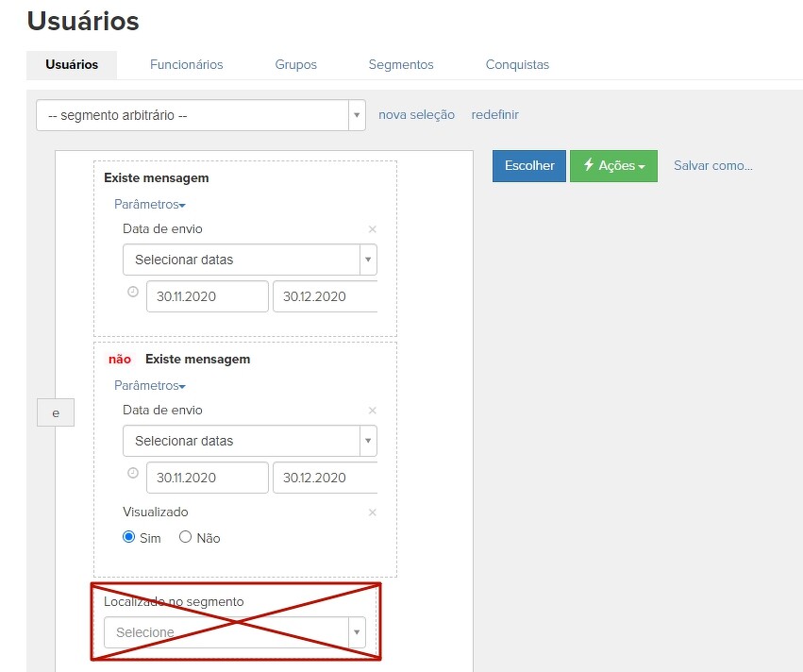
Task: Select the Sim radio option
Action: pyautogui.click(x=129, y=537)
